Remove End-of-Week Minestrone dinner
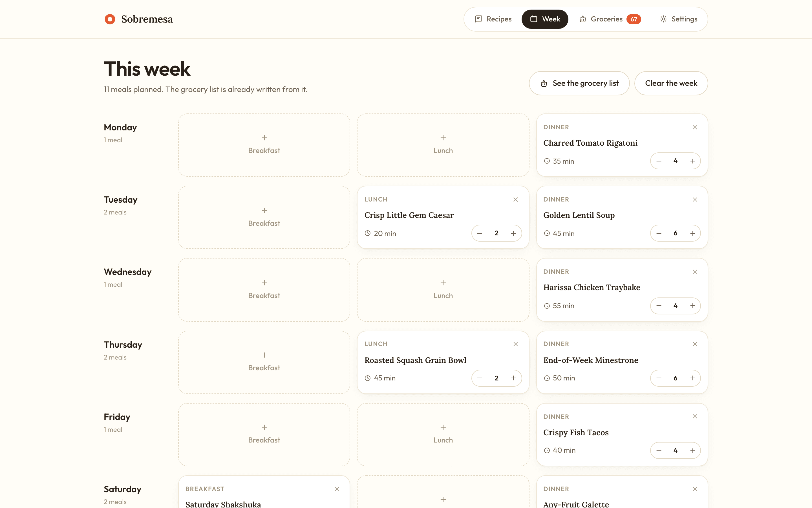Image resolution: width=812 pixels, height=508 pixels. click(x=695, y=344)
